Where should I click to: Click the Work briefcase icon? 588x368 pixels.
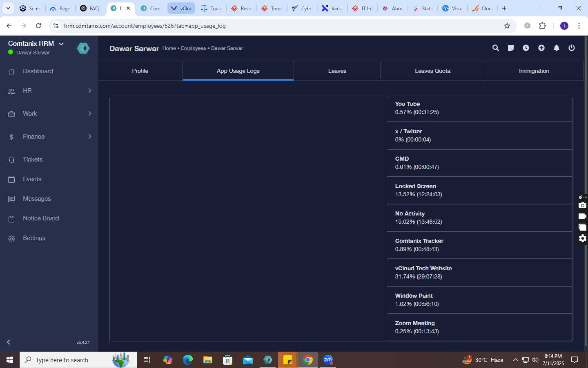[11, 114]
